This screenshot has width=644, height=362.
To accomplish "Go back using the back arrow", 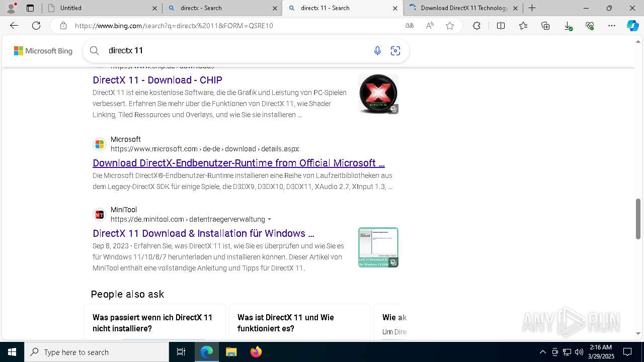I will pyautogui.click(x=14, y=26).
